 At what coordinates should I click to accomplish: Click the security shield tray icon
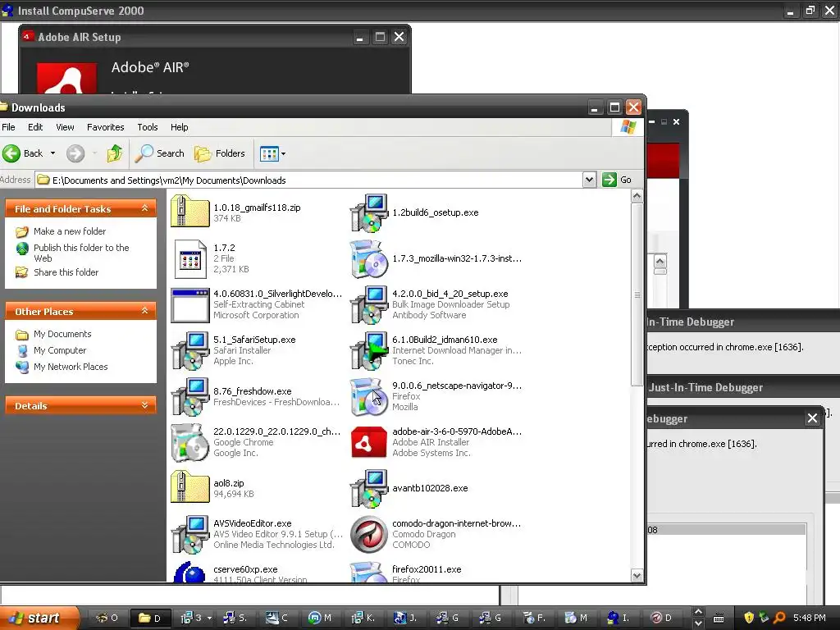749,618
